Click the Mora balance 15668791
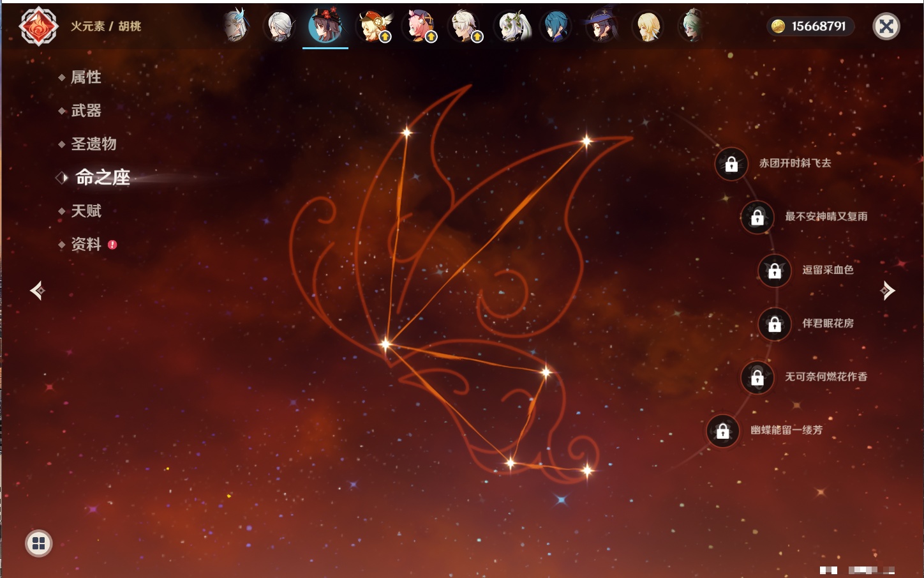This screenshot has height=578, width=924. pos(819,26)
